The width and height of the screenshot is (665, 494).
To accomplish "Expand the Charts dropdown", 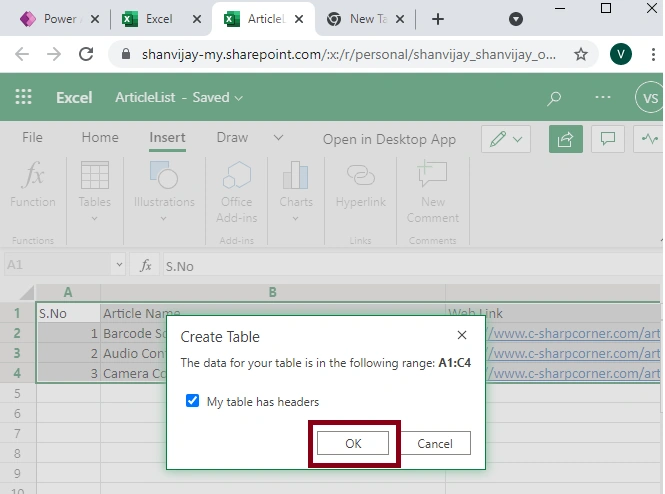I will 296,218.
